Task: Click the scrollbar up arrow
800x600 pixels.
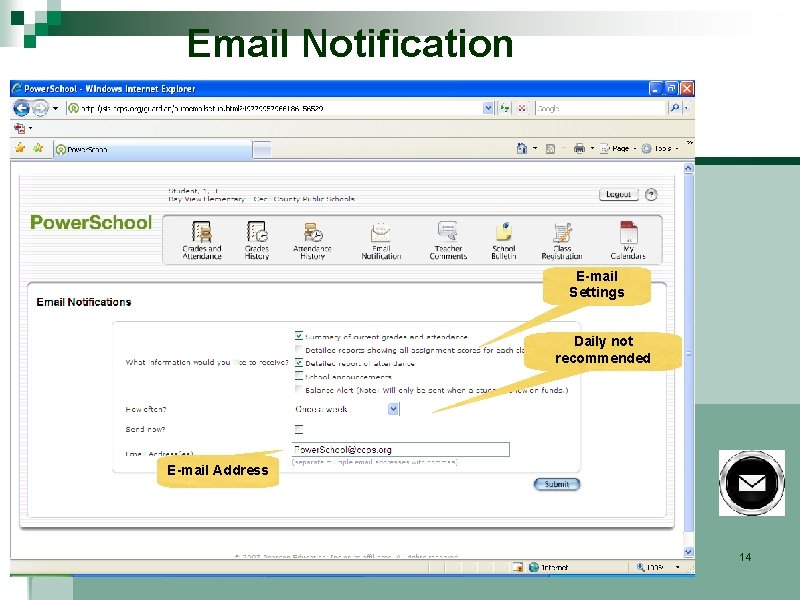Action: (x=688, y=168)
